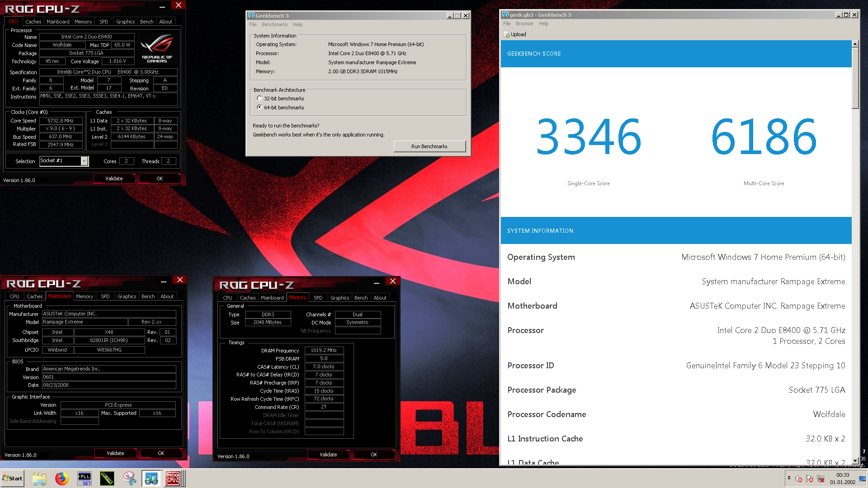The width and height of the screenshot is (868, 488).
Task: Select the ROG CPU-Z taskbar button
Action: pyautogui.click(x=173, y=479)
